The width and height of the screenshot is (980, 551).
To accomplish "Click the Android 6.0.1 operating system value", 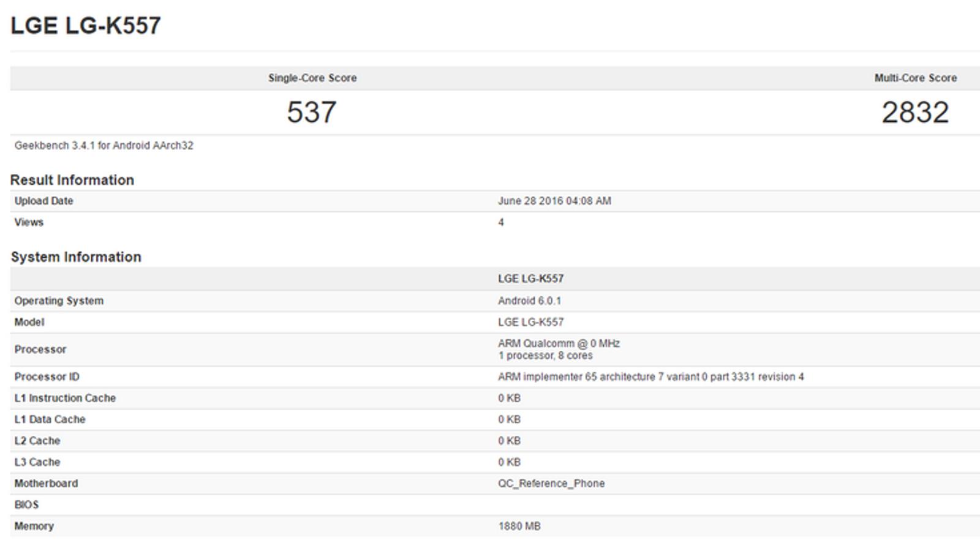I will (x=529, y=301).
